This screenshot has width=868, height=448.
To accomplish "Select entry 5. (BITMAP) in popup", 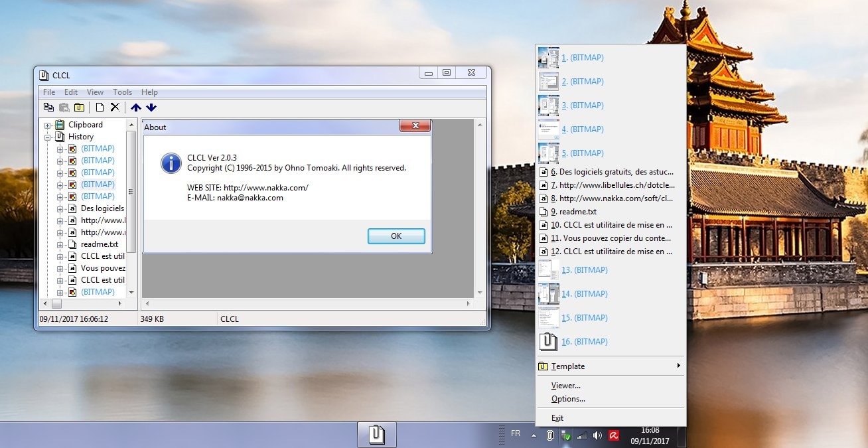I will pos(611,153).
